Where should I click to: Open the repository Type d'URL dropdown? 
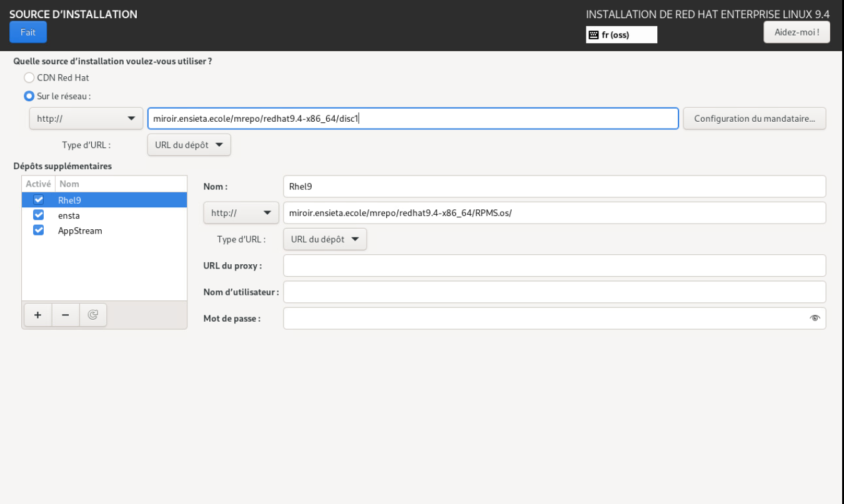pos(325,239)
